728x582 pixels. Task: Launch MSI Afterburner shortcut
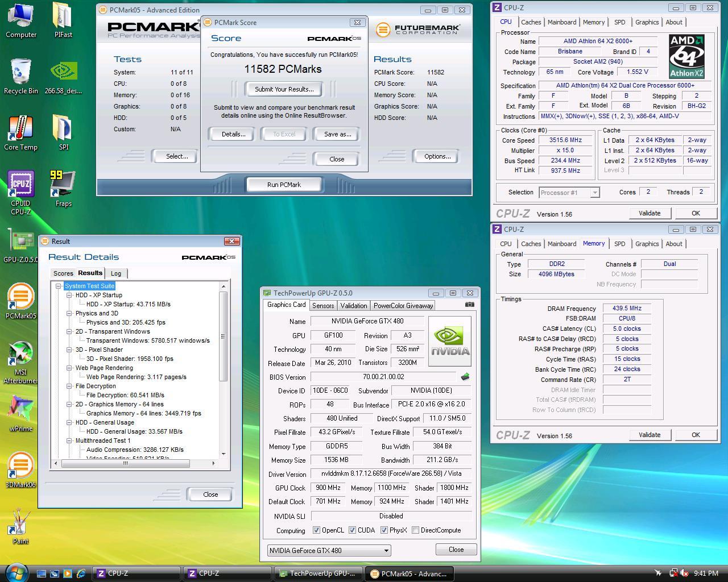21,363
